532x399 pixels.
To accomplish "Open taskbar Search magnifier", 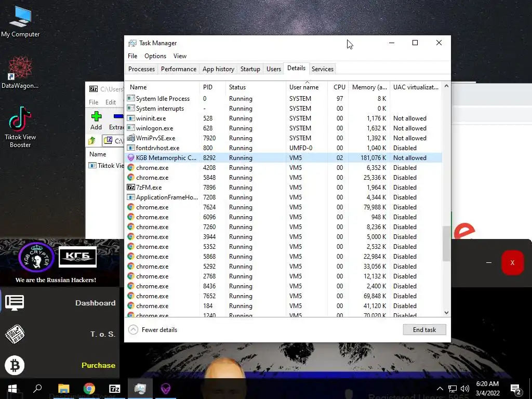I will coord(37,388).
